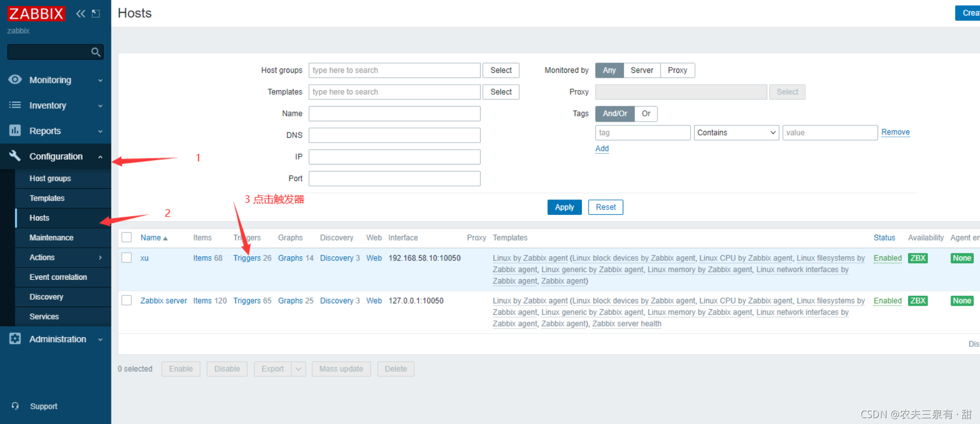980x424 pixels.
Task: Tick the checkbox for host xu
Action: 127,258
